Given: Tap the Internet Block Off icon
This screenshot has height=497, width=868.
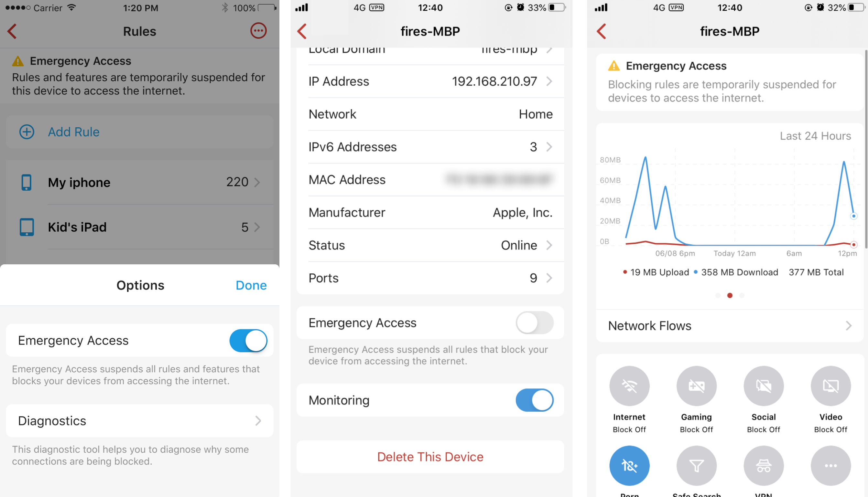Looking at the screenshot, I should 630,386.
